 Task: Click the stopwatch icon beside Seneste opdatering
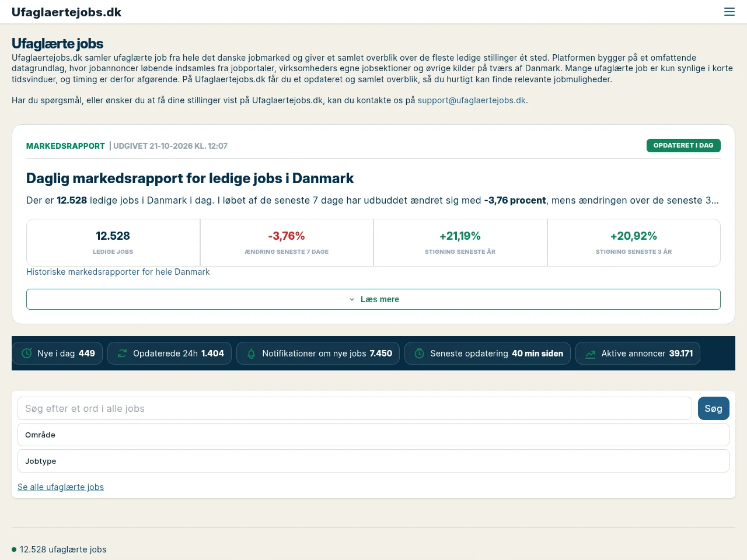419,353
